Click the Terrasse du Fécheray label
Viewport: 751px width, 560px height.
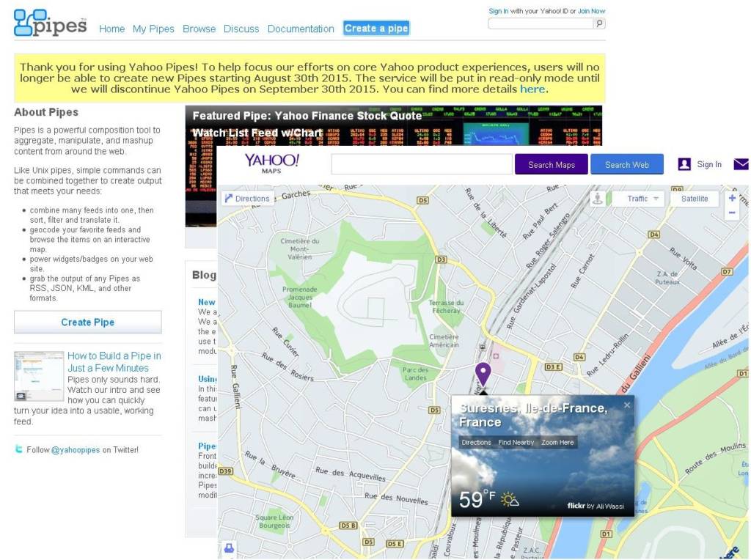coord(446,306)
